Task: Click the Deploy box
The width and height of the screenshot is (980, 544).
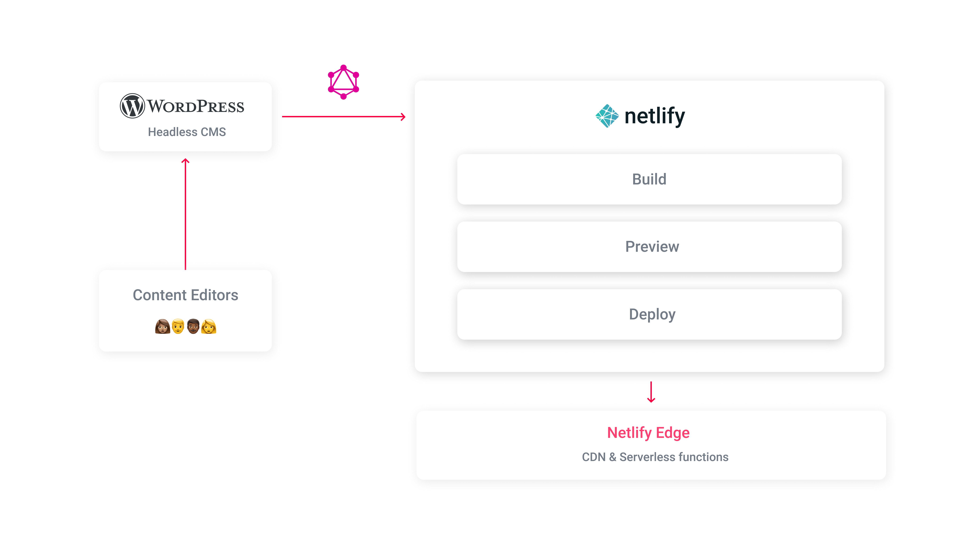Action: click(x=649, y=314)
